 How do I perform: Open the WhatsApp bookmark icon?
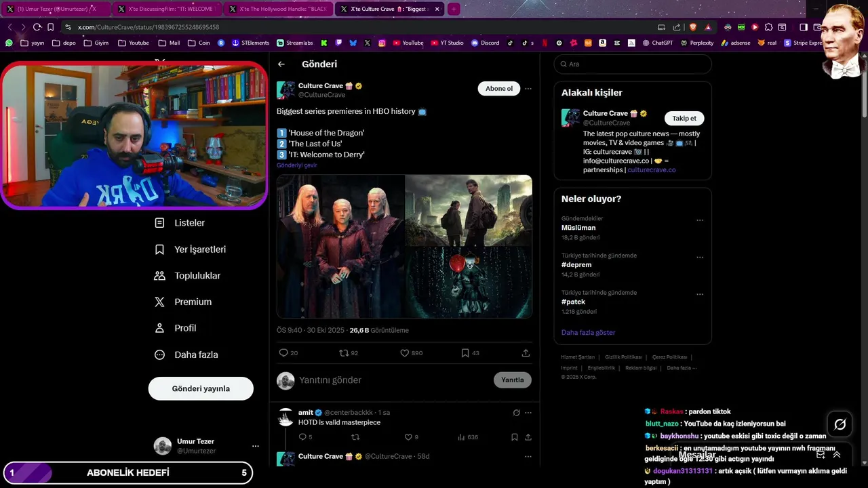click(9, 43)
